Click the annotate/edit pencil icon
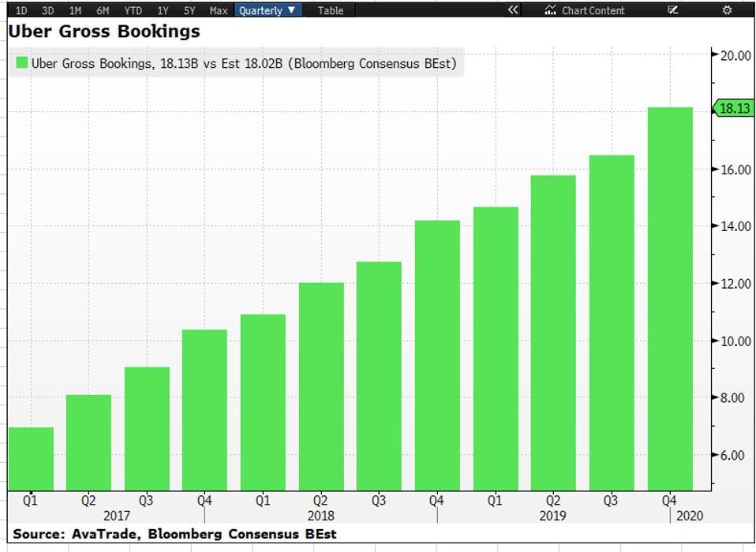Viewport: 756px width, 552px height. 673,10
